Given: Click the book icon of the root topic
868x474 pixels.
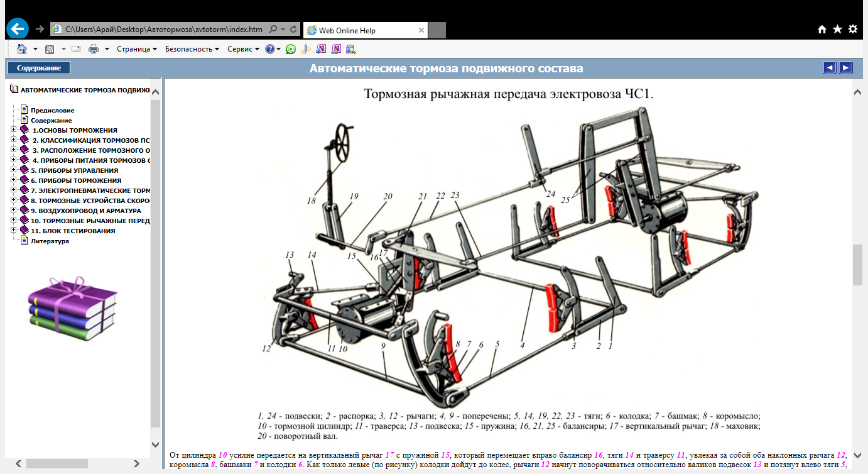Looking at the screenshot, I should click(14, 90).
